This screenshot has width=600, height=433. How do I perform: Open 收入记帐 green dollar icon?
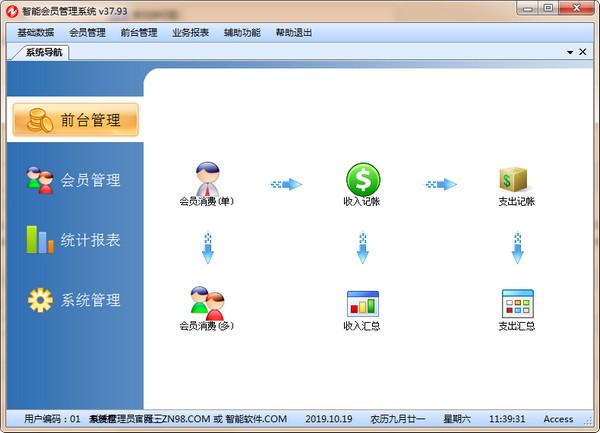pyautogui.click(x=363, y=179)
